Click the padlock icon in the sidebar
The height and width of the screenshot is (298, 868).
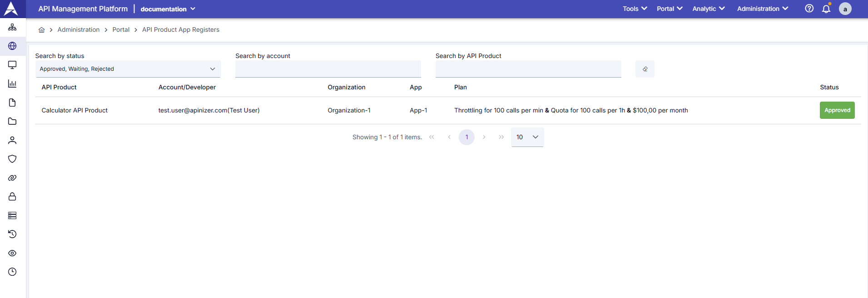(12, 196)
